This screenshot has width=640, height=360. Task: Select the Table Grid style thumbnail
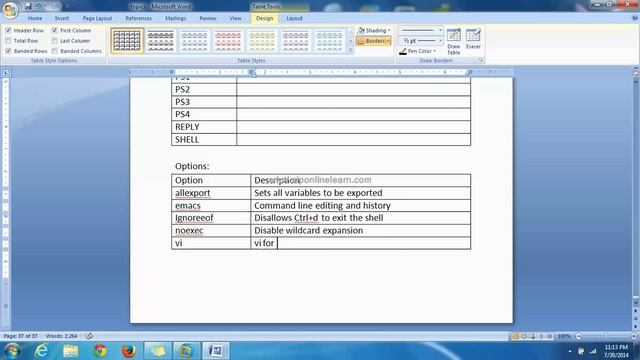tap(127, 41)
